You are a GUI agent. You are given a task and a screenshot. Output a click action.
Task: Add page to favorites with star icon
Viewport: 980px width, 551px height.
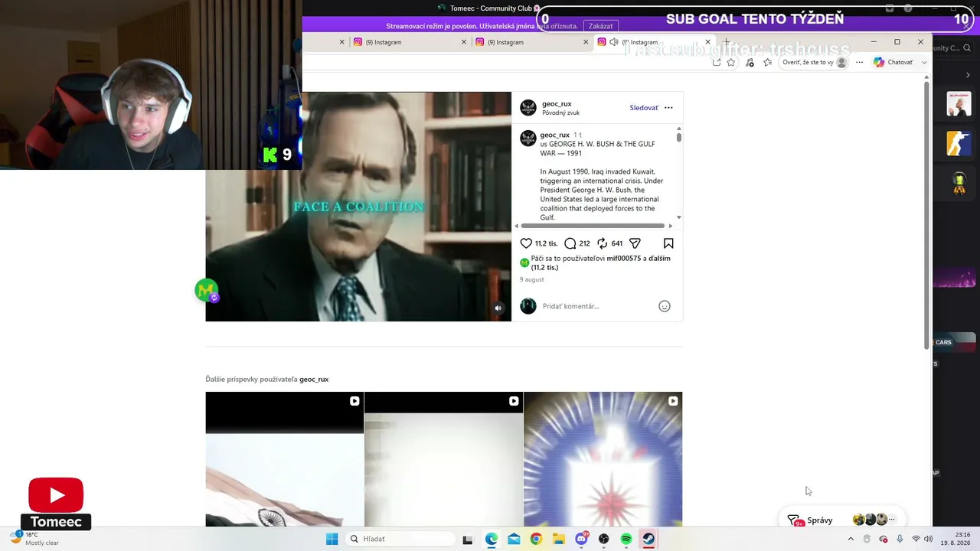click(731, 63)
